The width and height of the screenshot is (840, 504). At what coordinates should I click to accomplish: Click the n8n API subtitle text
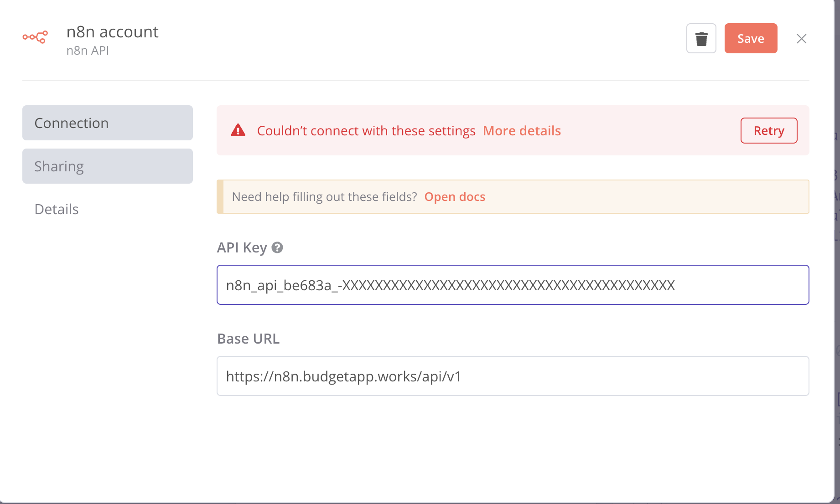(x=88, y=51)
